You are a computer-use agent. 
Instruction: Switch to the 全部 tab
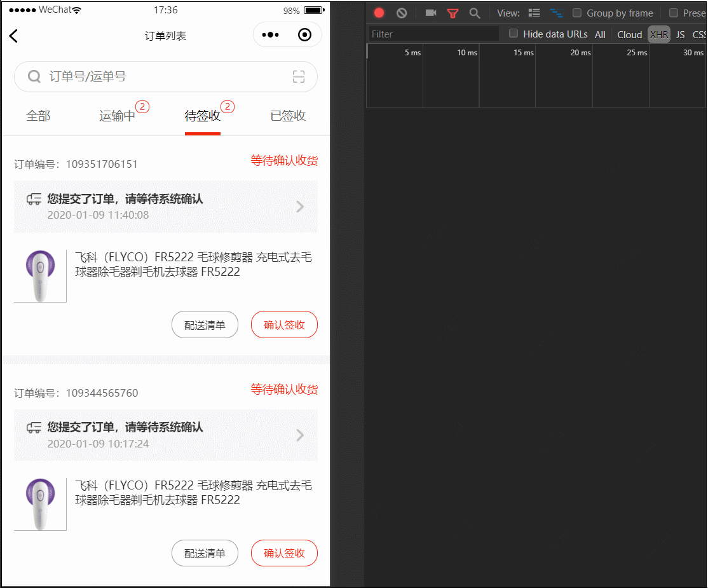(x=38, y=116)
